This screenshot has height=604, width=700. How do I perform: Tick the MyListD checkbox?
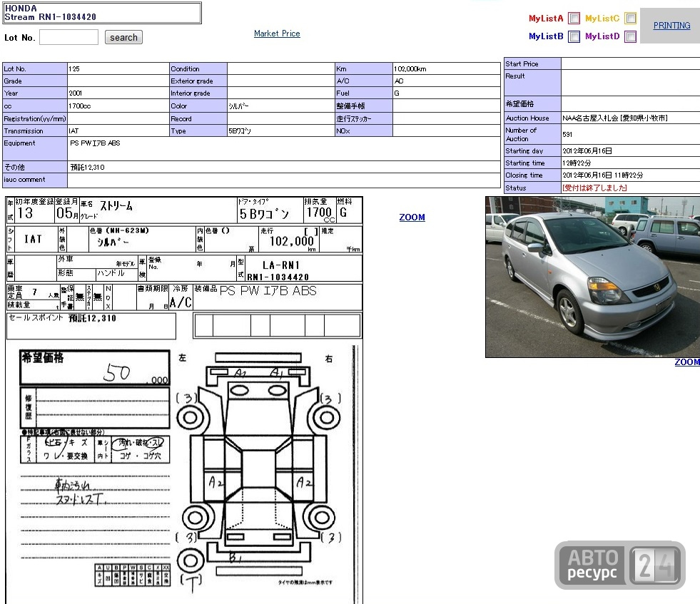[x=630, y=36]
